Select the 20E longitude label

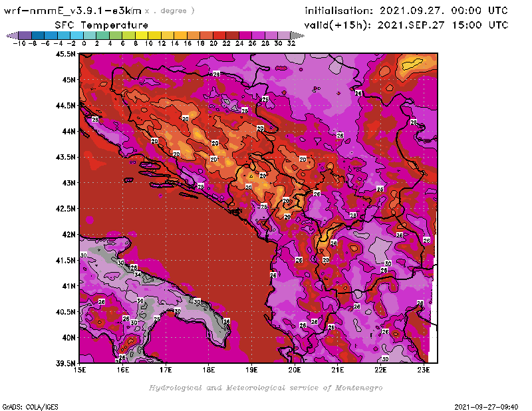click(295, 370)
